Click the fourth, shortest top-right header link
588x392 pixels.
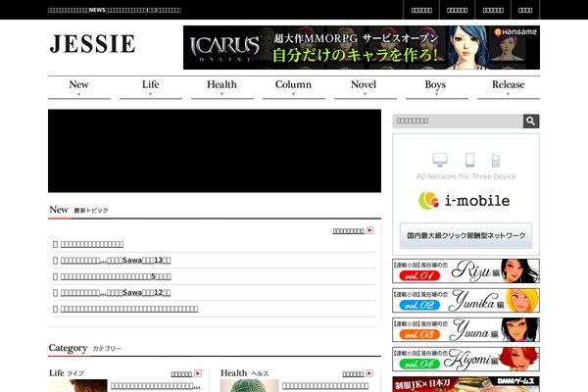[x=525, y=10]
